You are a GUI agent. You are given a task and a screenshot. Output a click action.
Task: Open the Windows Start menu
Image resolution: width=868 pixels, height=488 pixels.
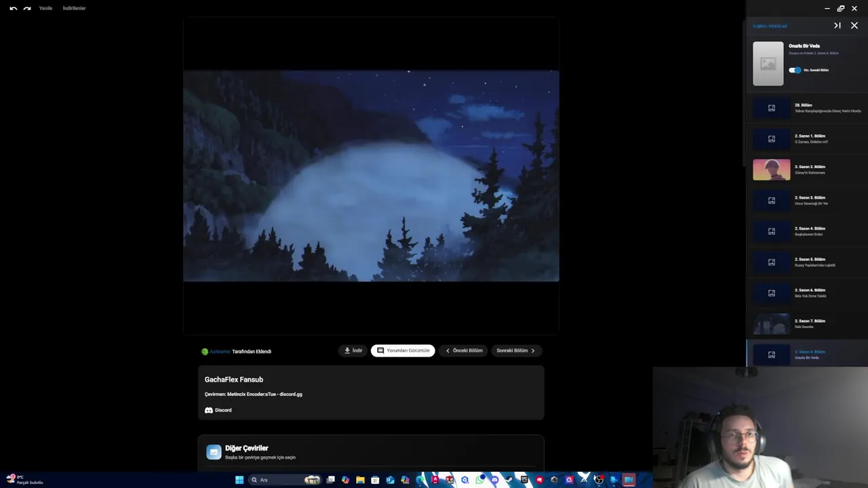[x=239, y=480]
